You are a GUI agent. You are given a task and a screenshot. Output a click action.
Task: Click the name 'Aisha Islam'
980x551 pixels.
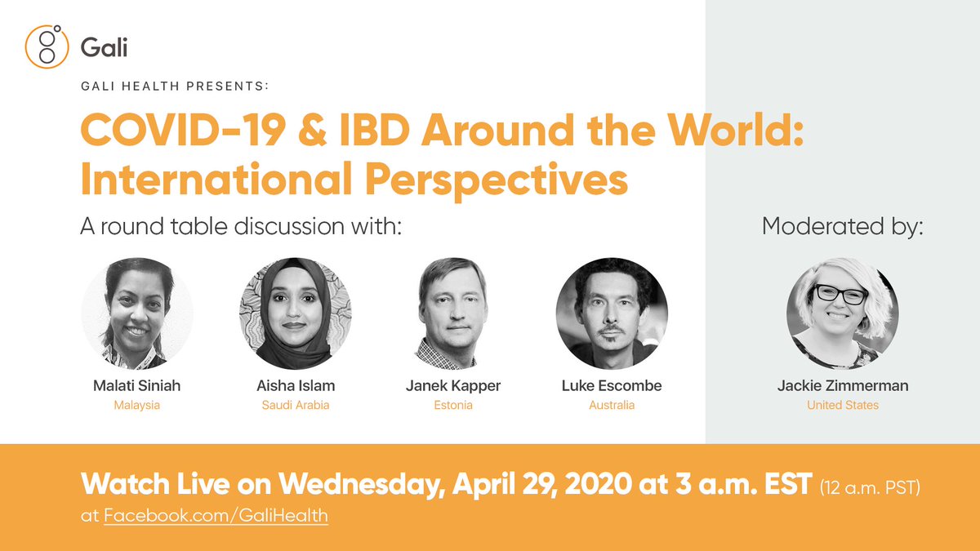click(296, 386)
